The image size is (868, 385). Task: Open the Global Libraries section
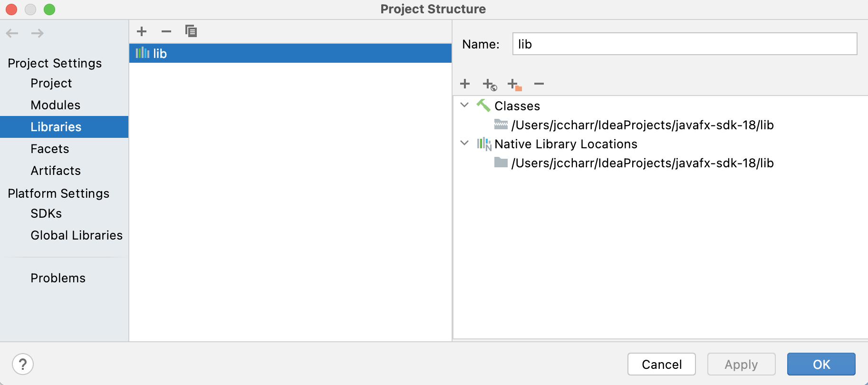coord(77,235)
